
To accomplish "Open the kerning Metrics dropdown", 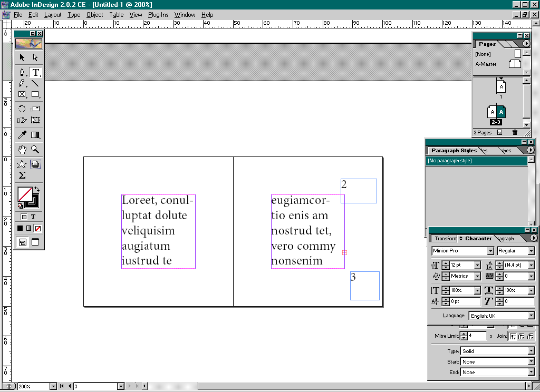I will 477,276.
